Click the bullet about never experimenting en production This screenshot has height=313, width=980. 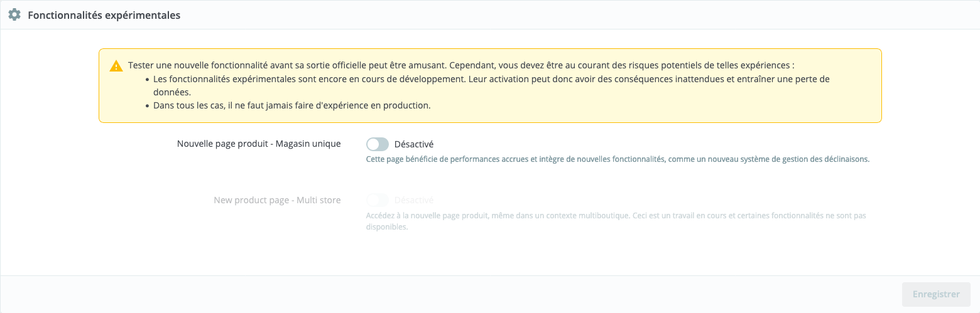(x=291, y=105)
